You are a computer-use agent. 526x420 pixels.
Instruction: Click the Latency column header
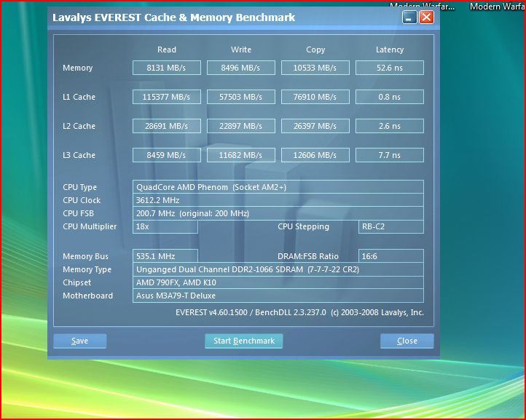[x=390, y=49]
